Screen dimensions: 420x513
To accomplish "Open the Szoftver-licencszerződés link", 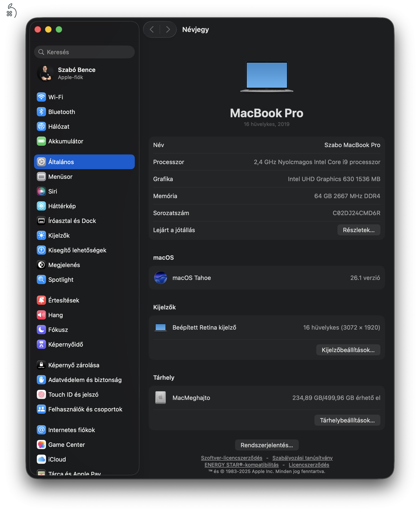I will click(231, 458).
